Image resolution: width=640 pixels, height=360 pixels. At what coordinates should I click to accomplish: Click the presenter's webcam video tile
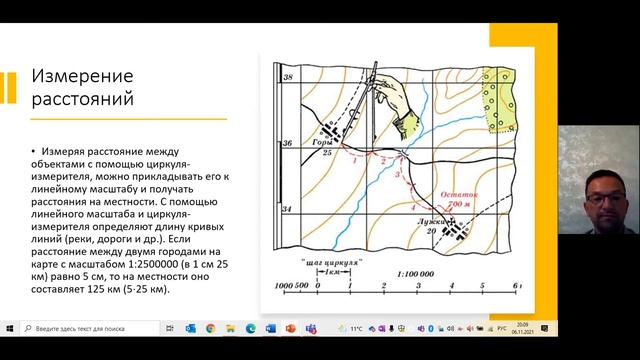coord(599,180)
